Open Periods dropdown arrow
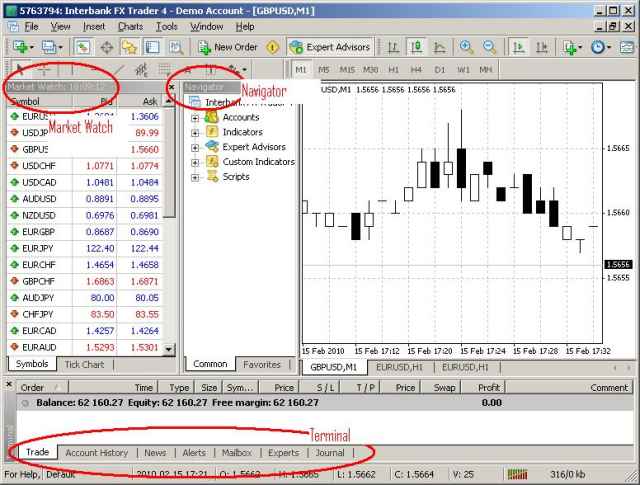The width and height of the screenshot is (640, 485). coord(609,48)
